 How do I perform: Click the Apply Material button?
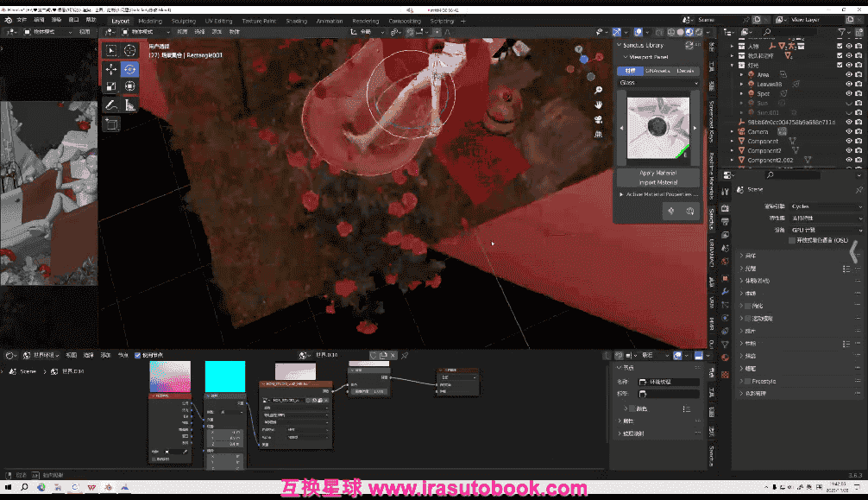[658, 173]
